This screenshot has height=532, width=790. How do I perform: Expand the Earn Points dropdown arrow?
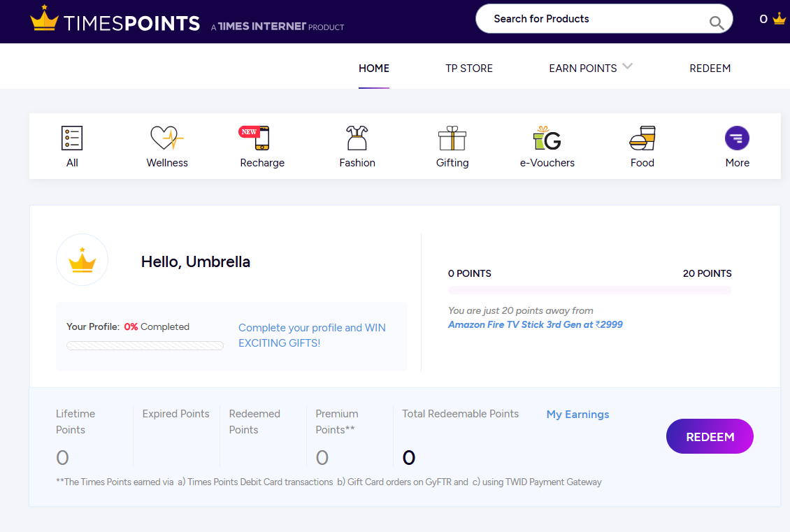(627, 66)
